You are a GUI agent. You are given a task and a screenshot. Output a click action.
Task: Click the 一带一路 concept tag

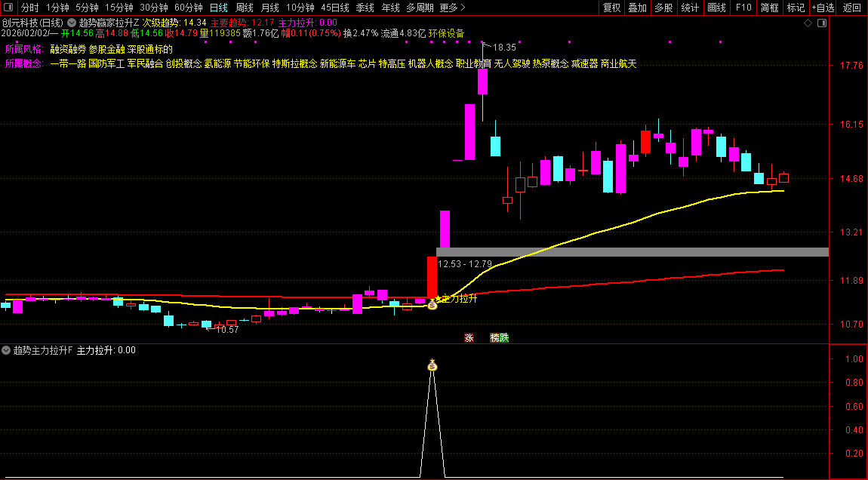click(x=68, y=64)
